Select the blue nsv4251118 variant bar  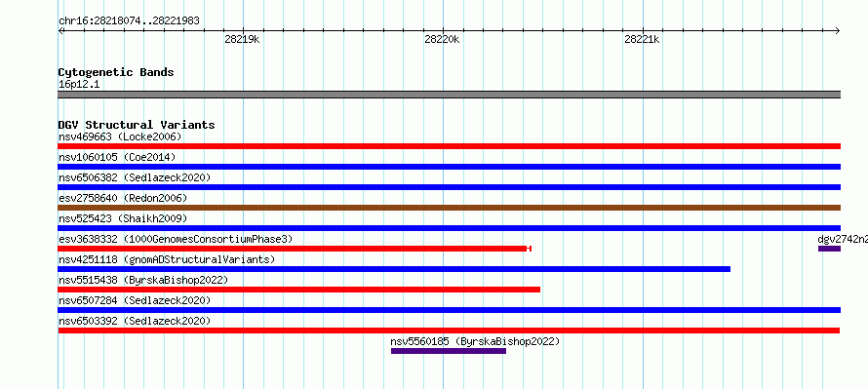394,269
